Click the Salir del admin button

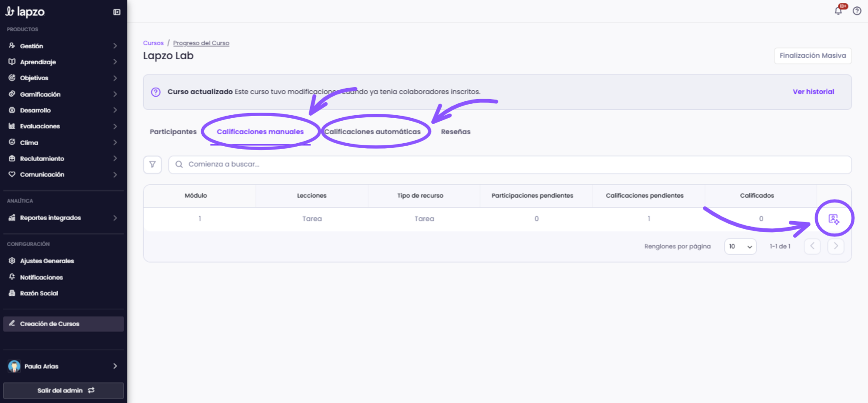click(x=64, y=390)
